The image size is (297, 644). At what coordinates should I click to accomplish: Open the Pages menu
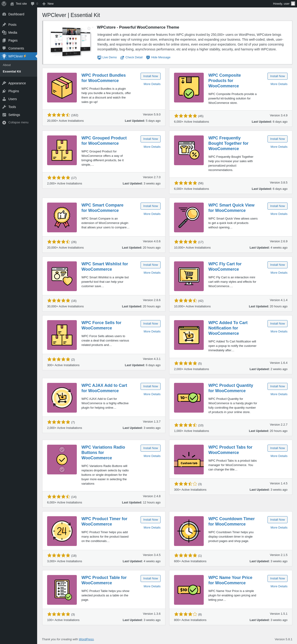tap(19, 40)
